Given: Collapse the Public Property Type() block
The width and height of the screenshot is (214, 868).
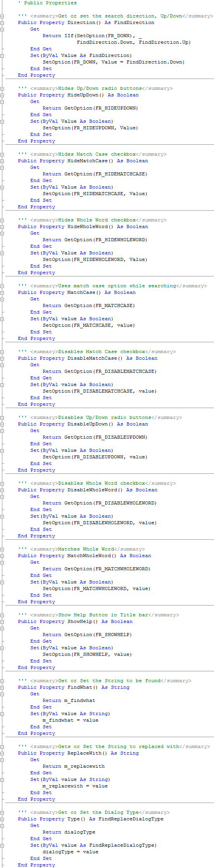Looking at the screenshot, I should [x=2, y=819].
